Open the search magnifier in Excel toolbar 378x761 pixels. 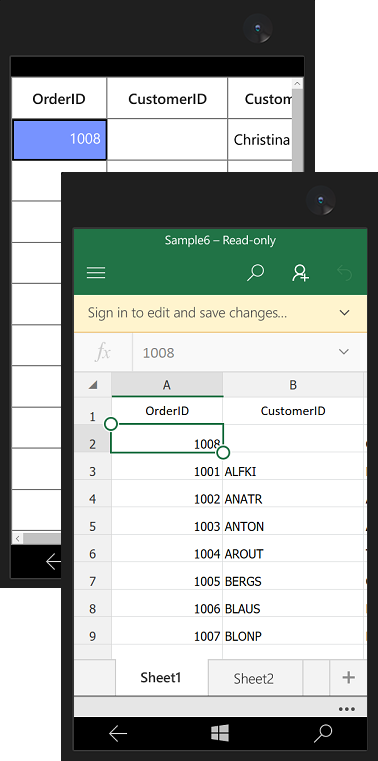tap(255, 273)
